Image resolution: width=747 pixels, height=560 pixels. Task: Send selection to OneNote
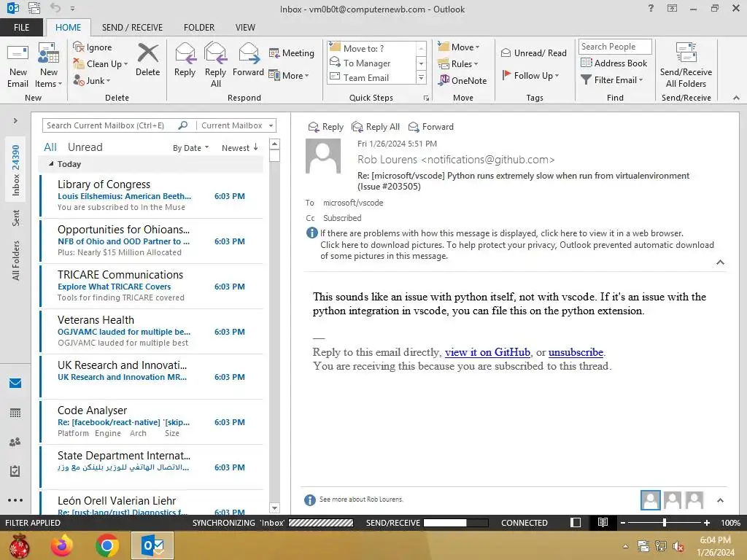[x=462, y=80]
